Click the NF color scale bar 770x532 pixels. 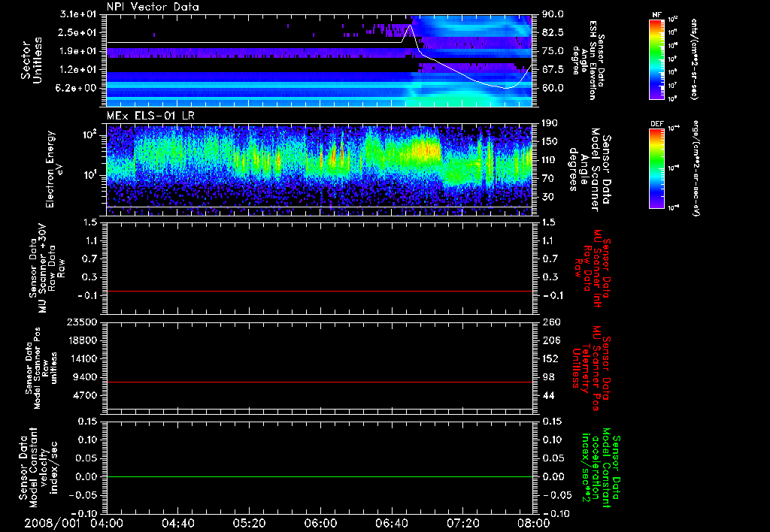tap(656, 59)
